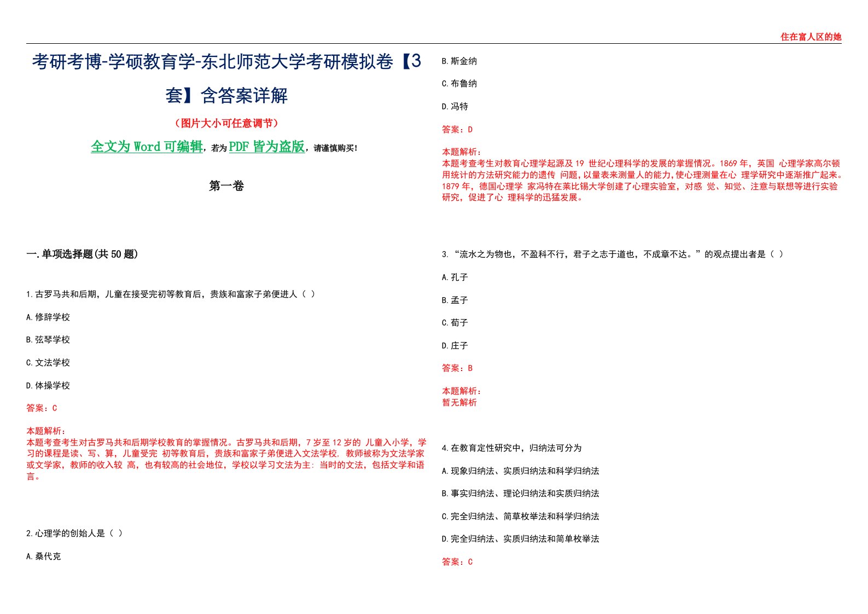This screenshot has height=614, width=868.
Task: Click question 1 about 古罗马共和后期
Action: (x=171, y=294)
